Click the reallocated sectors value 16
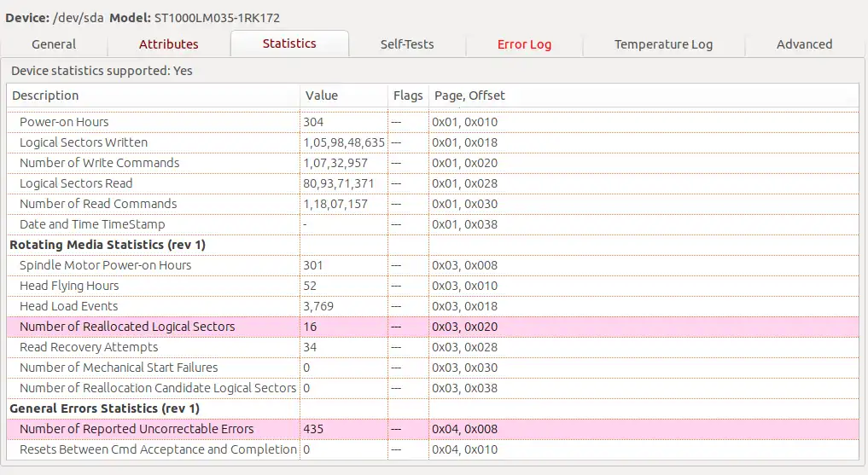868x475 pixels. point(310,327)
